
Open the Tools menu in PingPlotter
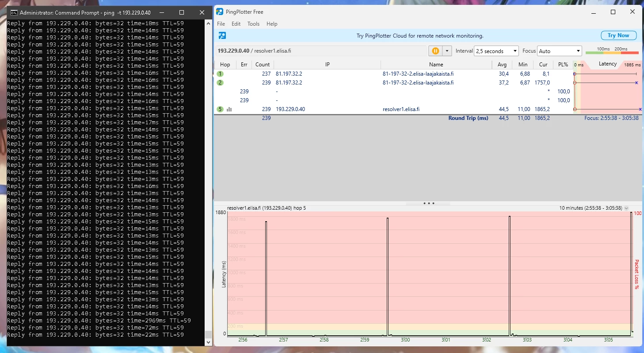click(253, 24)
